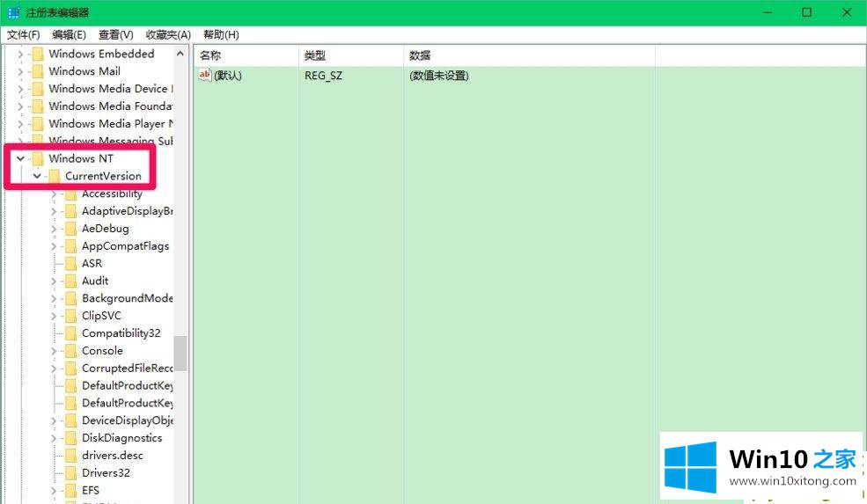This screenshot has height=504, width=867.
Task: Click the AppCompatFlags folder icon
Action: pos(70,246)
